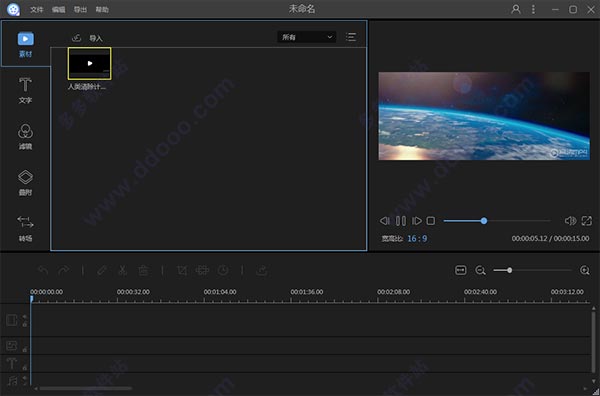
Task: Click the scissors split icon
Action: pyautogui.click(x=122, y=271)
